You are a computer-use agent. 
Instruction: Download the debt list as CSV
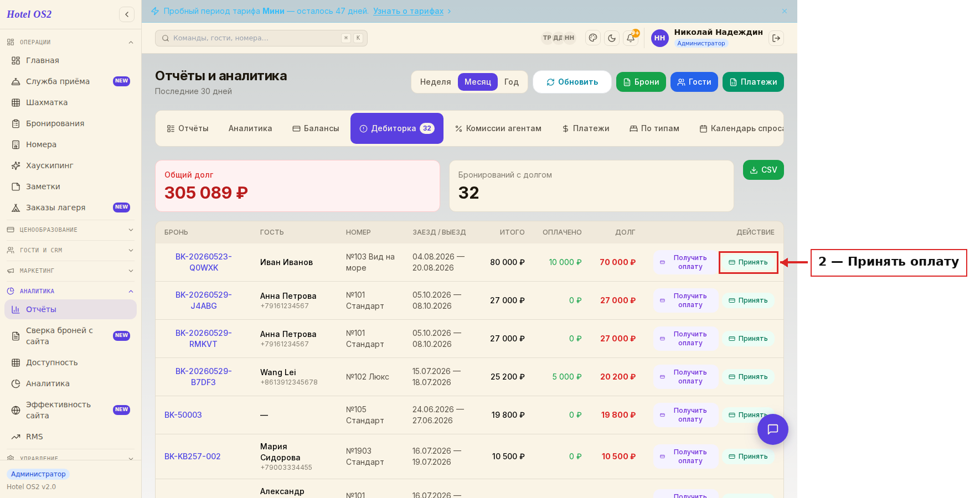(x=764, y=170)
